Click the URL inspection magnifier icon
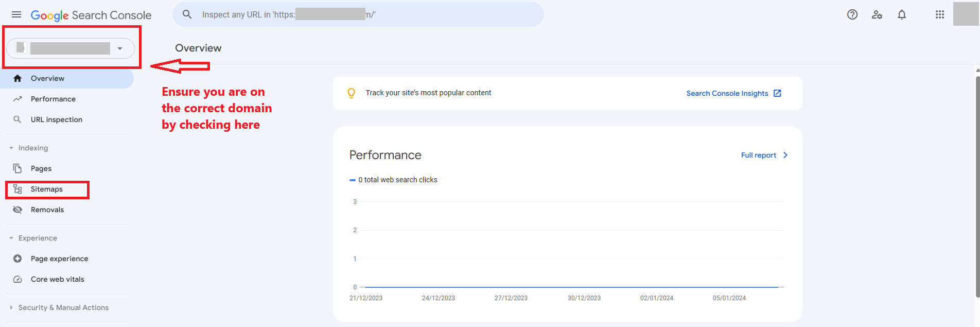The height and width of the screenshot is (327, 980). pos(17,119)
